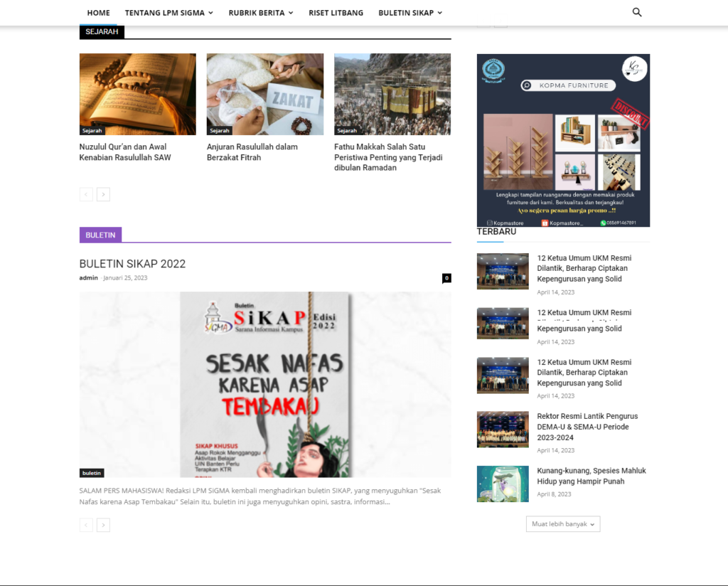Open the search magnifier icon
The height and width of the screenshot is (586, 728).
pyautogui.click(x=637, y=12)
